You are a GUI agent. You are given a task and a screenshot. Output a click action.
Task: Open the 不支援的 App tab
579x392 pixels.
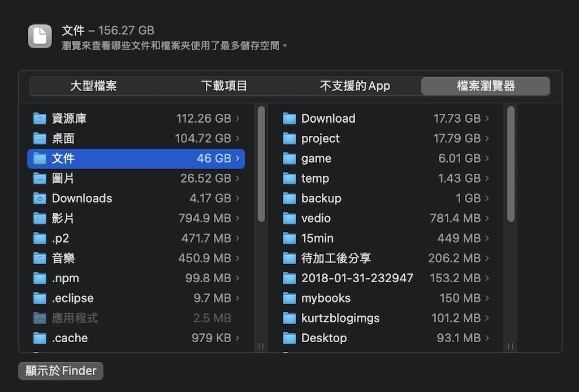coord(355,86)
